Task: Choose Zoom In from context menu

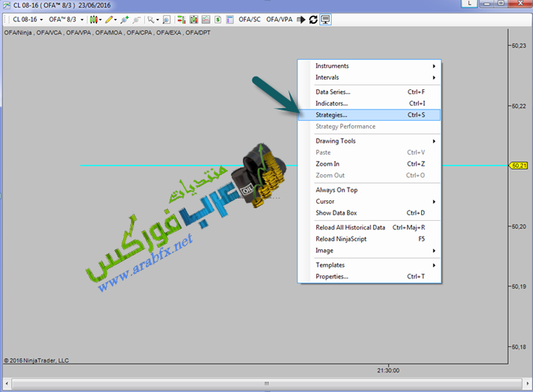Action: coord(370,164)
